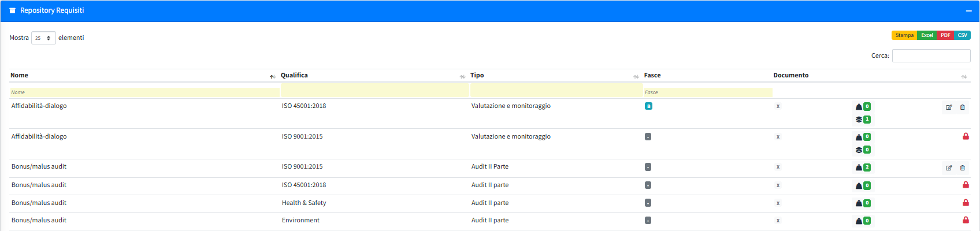Collapse the Repository Requisiti panel
The height and width of the screenshot is (231, 980).
click(969, 11)
